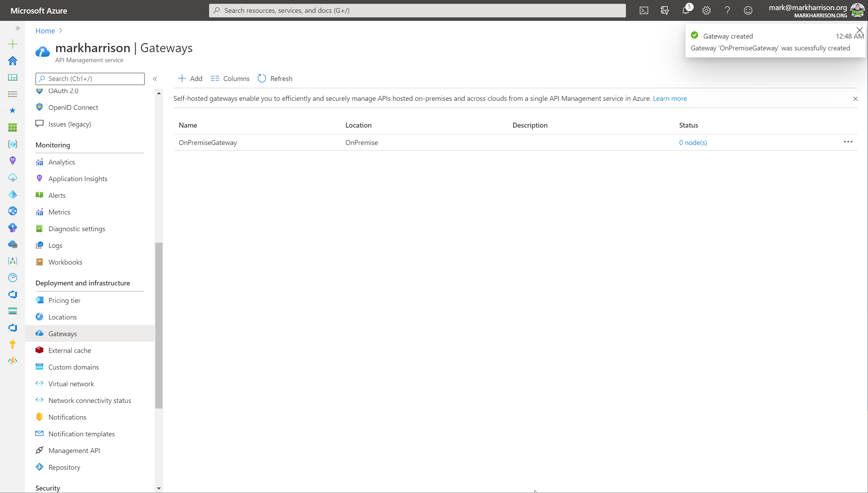This screenshot has height=493, width=868.
Task: Open Cloud Shell from the top bar
Action: tap(644, 10)
